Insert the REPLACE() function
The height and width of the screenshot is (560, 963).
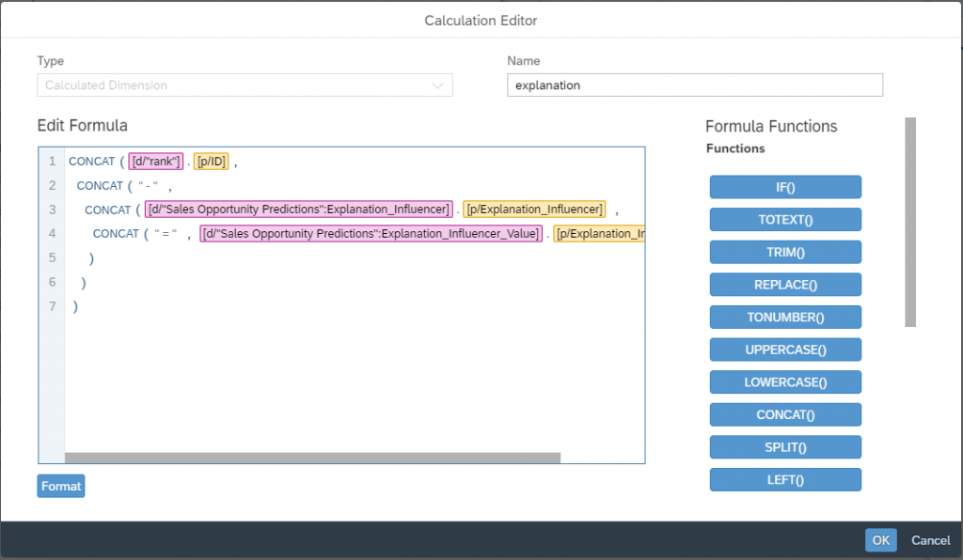click(x=785, y=285)
